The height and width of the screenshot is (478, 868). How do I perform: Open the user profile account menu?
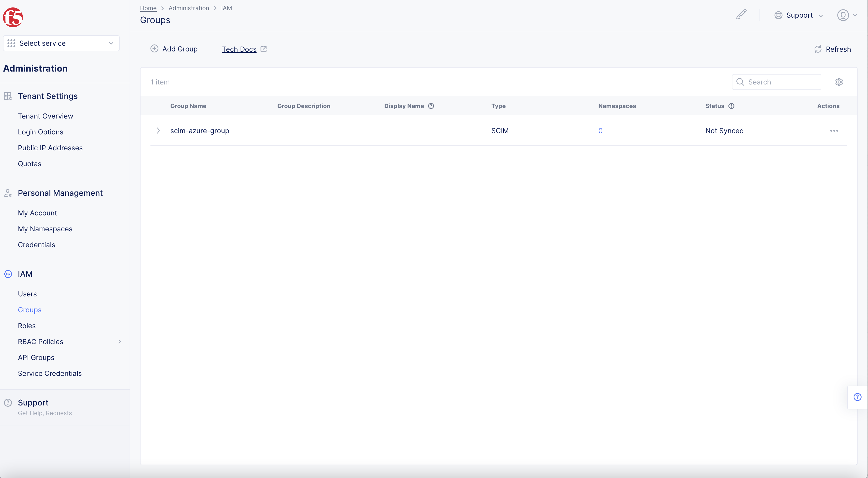(847, 15)
